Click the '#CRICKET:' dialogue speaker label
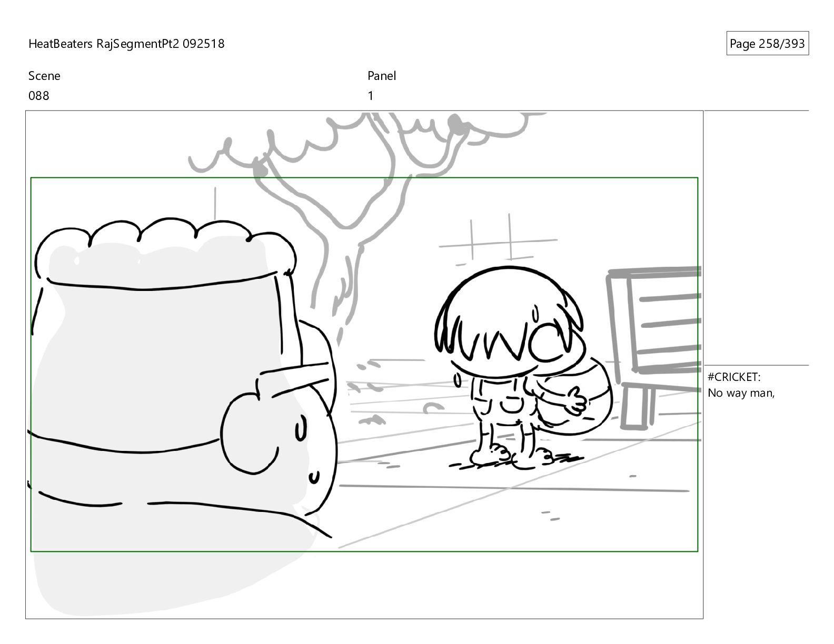834x644 pixels. pos(734,377)
